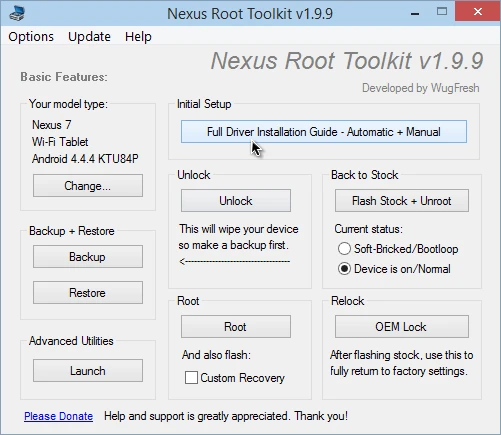Open the Update menu

coord(89,37)
